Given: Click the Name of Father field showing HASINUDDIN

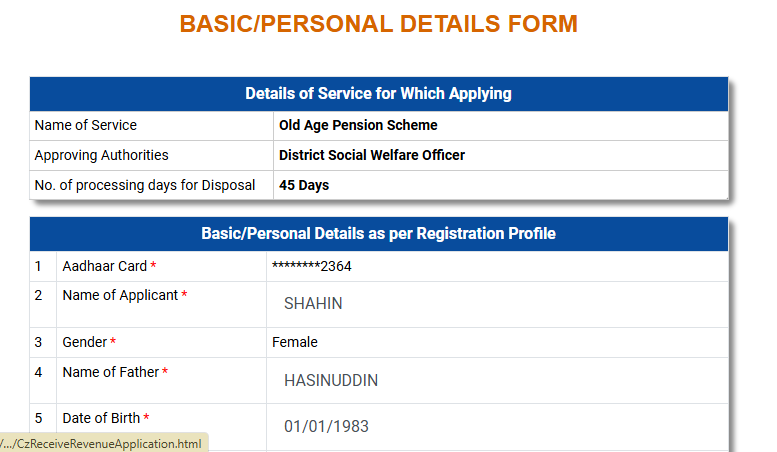Looking at the screenshot, I should pos(497,380).
